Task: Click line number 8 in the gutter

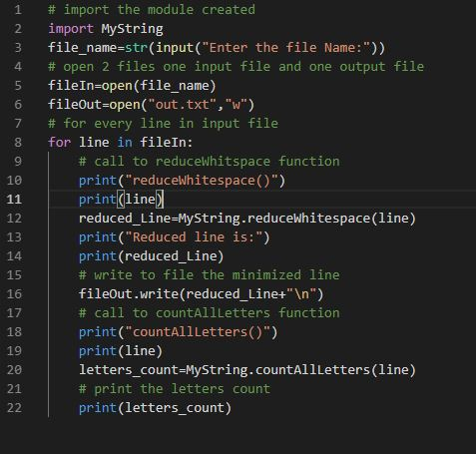Action: (18, 143)
